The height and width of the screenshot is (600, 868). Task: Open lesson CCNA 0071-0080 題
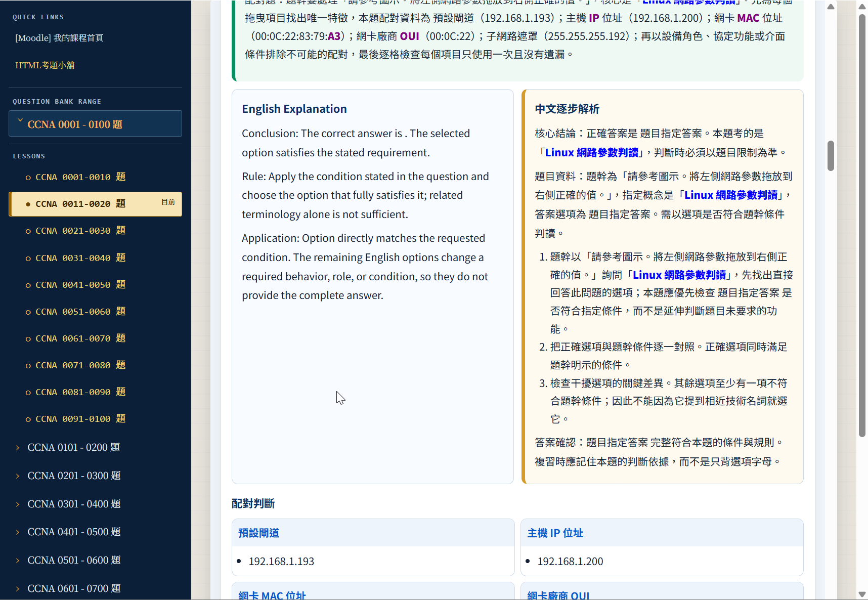tap(80, 365)
